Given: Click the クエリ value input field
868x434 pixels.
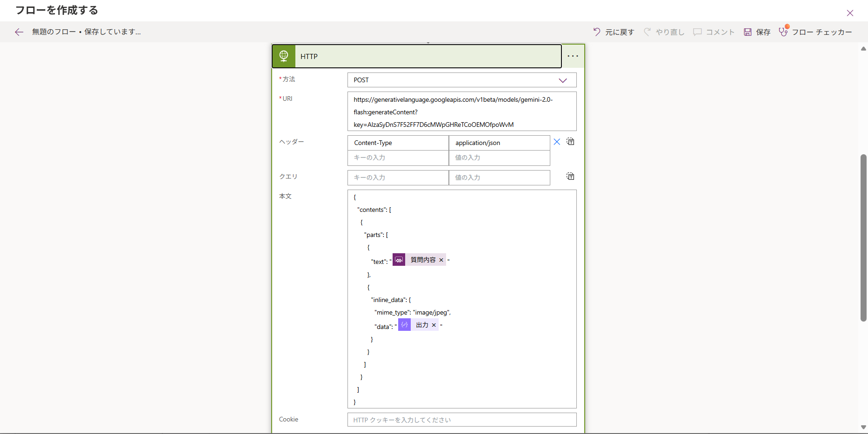Looking at the screenshot, I should tap(499, 178).
